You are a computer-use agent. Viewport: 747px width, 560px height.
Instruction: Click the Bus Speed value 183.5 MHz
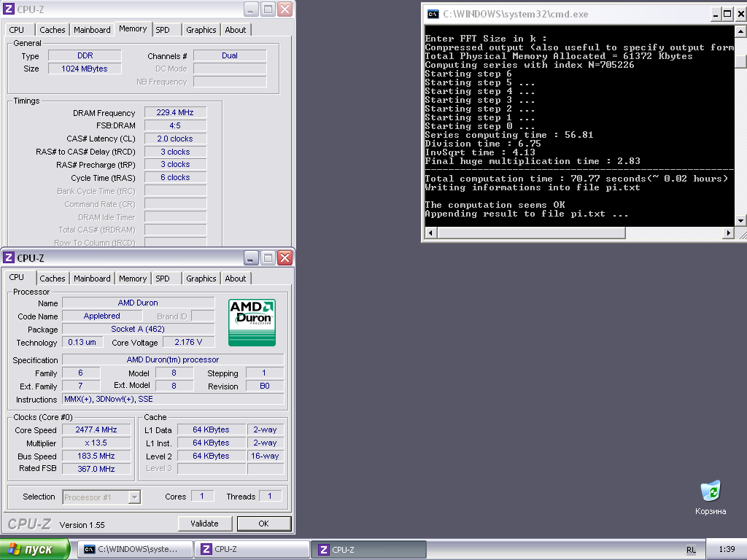point(96,456)
